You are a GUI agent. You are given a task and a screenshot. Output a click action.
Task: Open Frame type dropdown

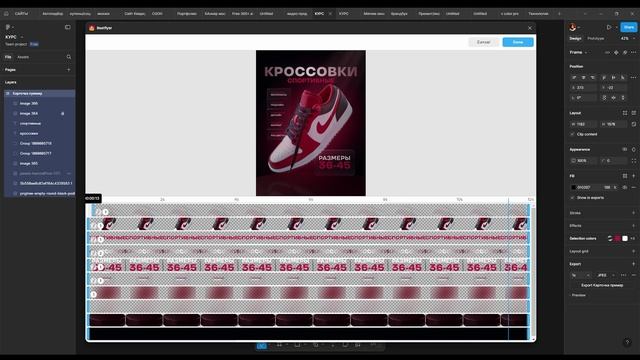point(578,52)
